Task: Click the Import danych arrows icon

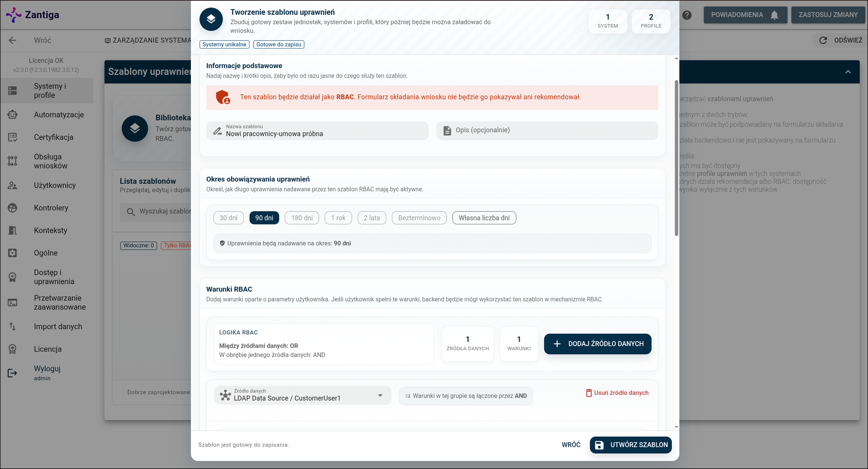Action: click(13, 327)
